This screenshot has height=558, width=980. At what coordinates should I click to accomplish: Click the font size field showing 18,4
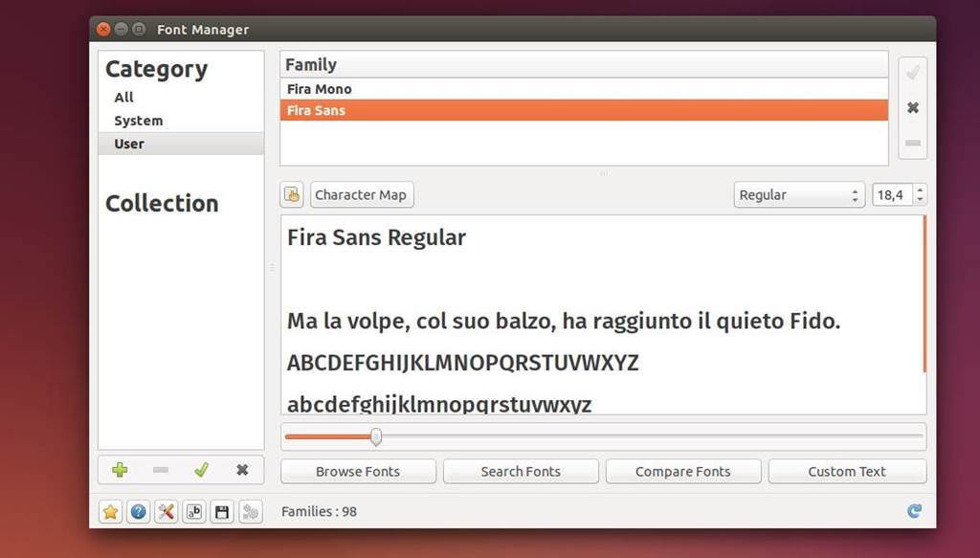[892, 195]
